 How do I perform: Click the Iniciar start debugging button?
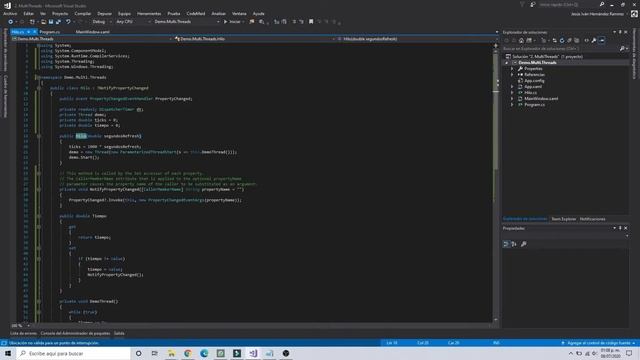pyautogui.click(x=233, y=22)
